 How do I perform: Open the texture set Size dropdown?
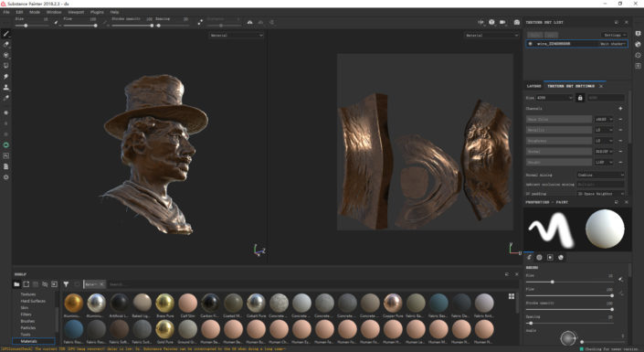point(554,98)
